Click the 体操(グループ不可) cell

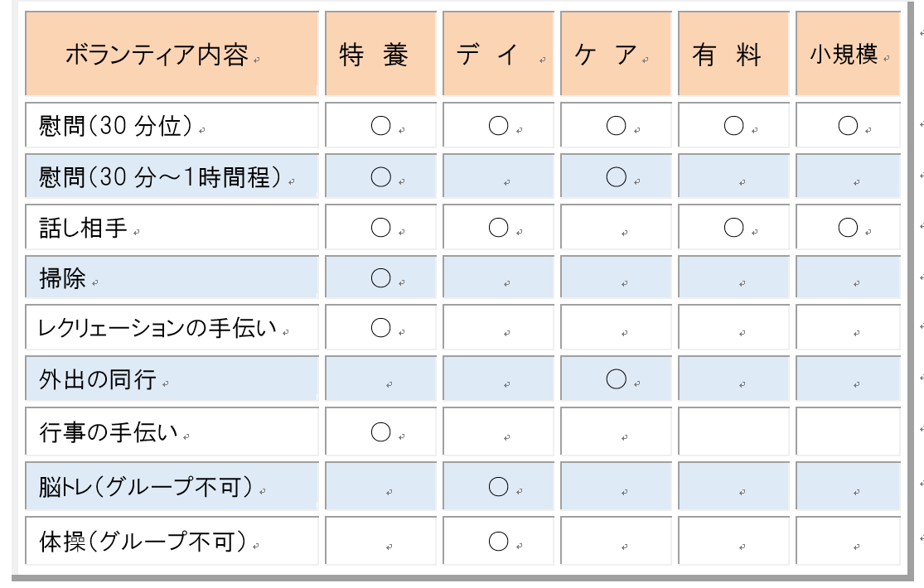pyautogui.click(x=172, y=541)
